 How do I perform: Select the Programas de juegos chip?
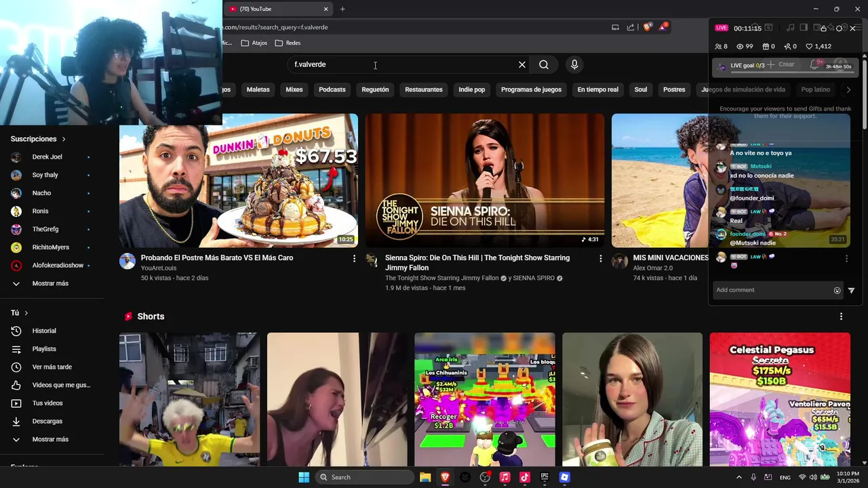pyautogui.click(x=531, y=89)
